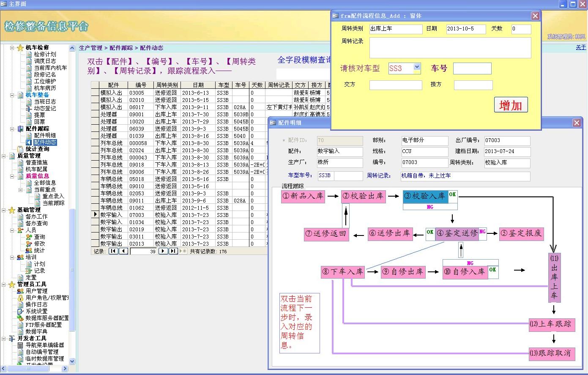Click the person icon beside 人员

pyautogui.click(x=20, y=230)
